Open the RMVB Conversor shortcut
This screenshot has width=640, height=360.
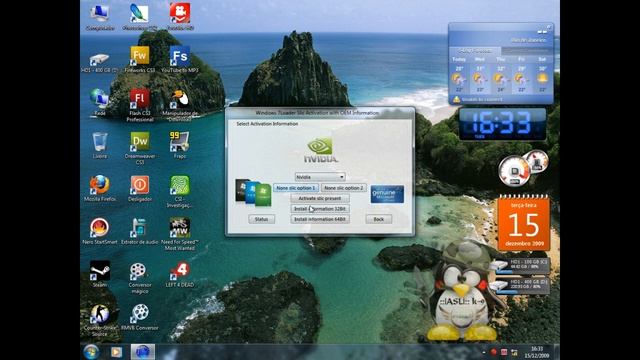(140, 317)
